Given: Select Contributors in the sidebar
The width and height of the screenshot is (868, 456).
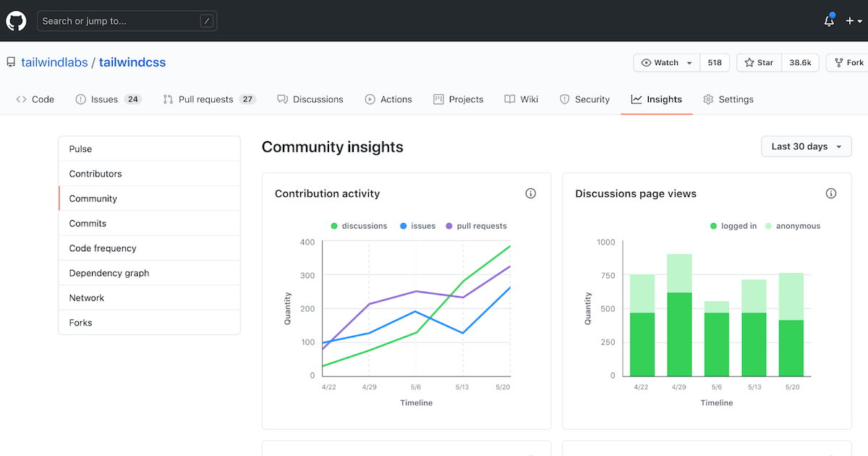Looking at the screenshot, I should [x=95, y=174].
